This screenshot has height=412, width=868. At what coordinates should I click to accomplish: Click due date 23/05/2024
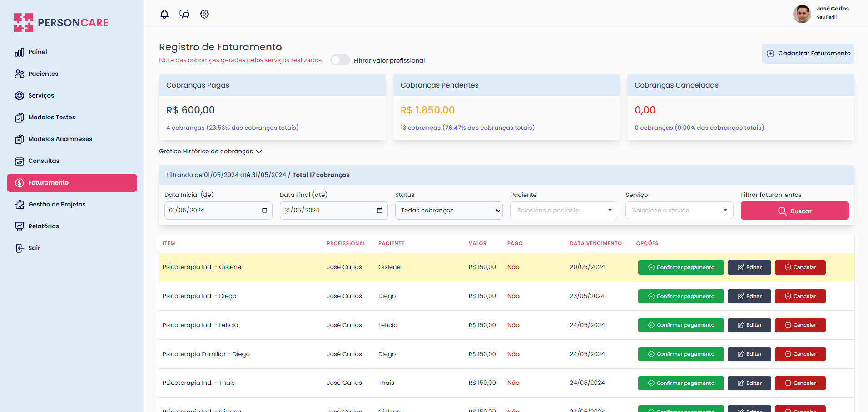point(587,296)
